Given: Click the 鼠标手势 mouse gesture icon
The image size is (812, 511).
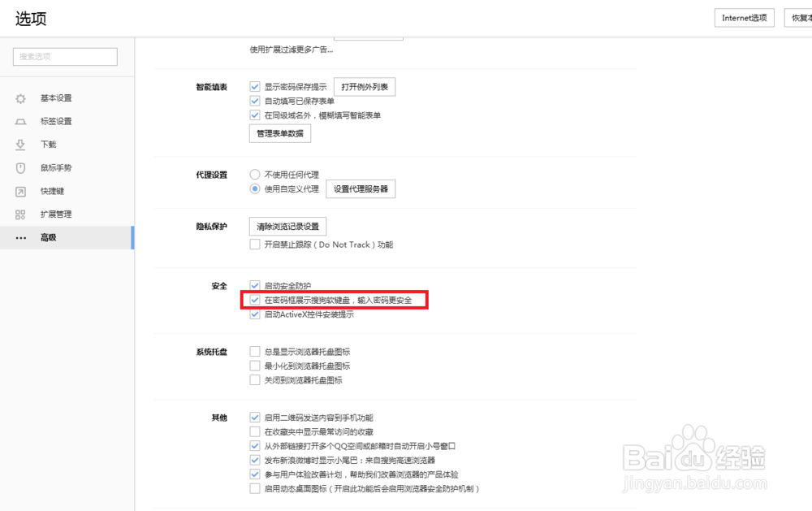Looking at the screenshot, I should click(x=20, y=167).
